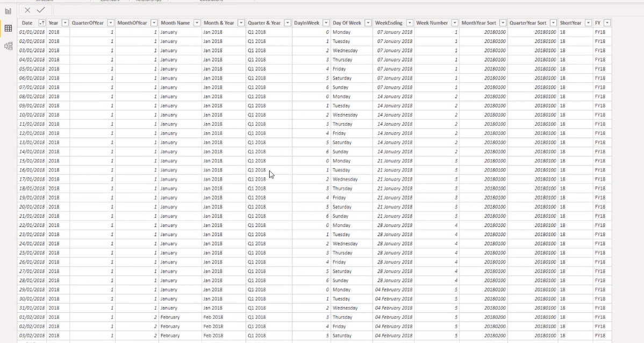
Task: Select the 15/01/2018 date cell
Action: click(x=32, y=161)
